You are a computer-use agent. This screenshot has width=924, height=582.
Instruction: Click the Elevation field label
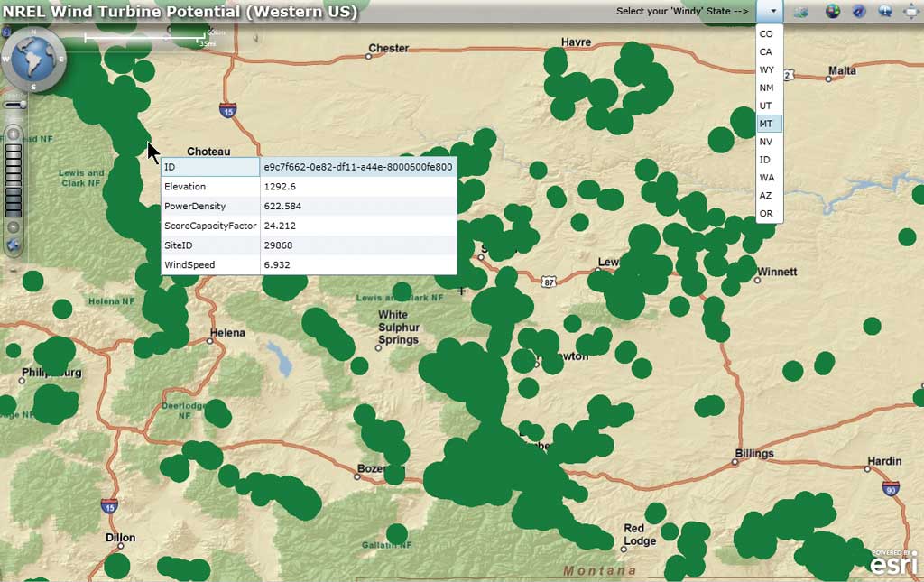pyautogui.click(x=210, y=186)
